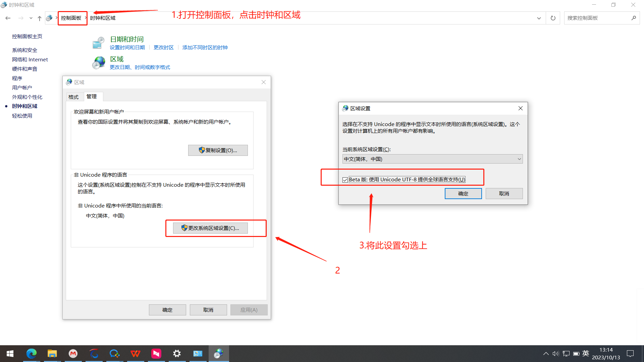This screenshot has height=362, width=644.
Task: Click 更改系统区域设置 button
Action: (210, 228)
